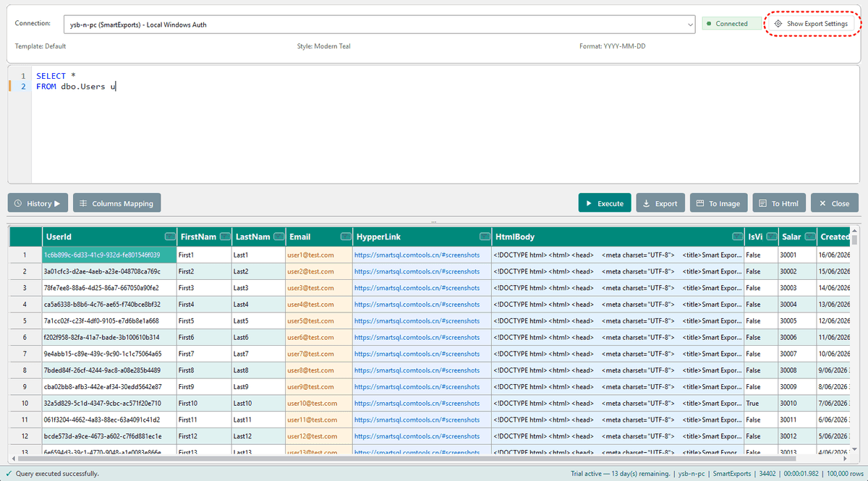This screenshot has width=868, height=481.
Task: Open the Connection dropdown
Action: [x=379, y=24]
